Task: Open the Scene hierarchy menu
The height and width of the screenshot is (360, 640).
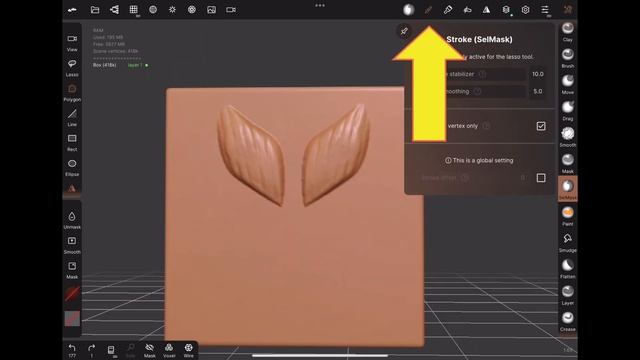Action: [114, 10]
